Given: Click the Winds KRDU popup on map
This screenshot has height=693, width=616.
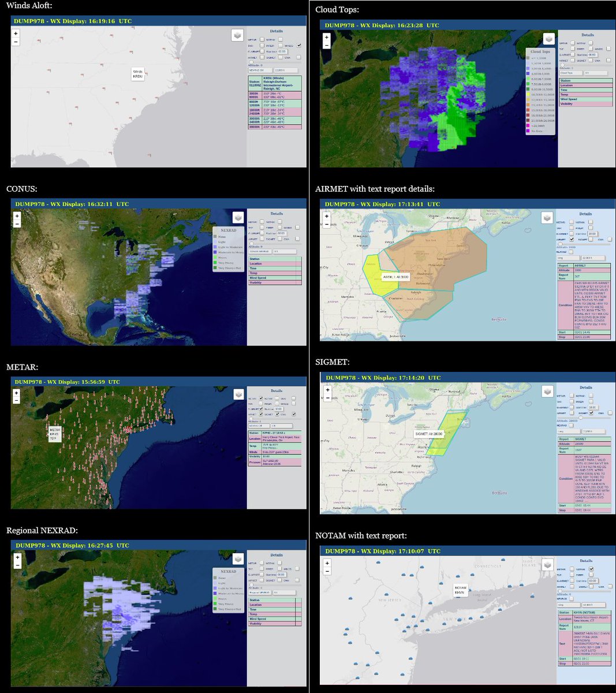Looking at the screenshot, I should click(x=137, y=74).
